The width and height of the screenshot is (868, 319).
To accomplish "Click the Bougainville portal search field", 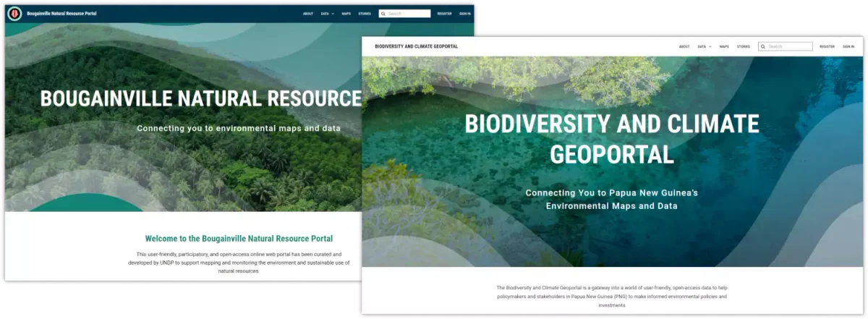I will pyautogui.click(x=404, y=13).
